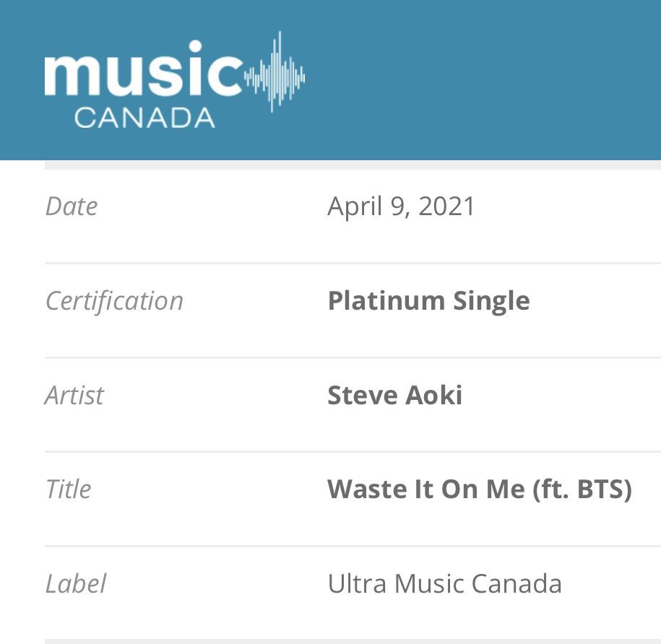Click the "Platinum Single" certification value
The image size is (661, 644).
[x=428, y=301]
